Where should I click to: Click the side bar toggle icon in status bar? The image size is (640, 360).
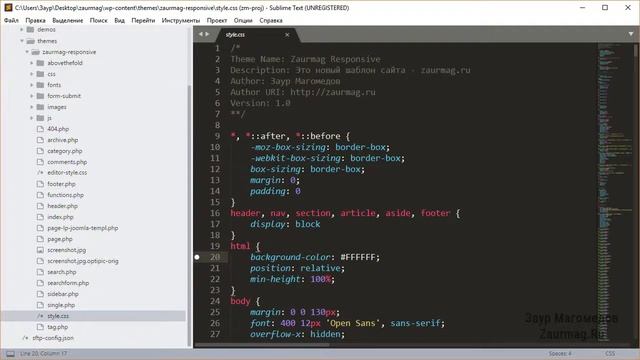(x=10, y=353)
